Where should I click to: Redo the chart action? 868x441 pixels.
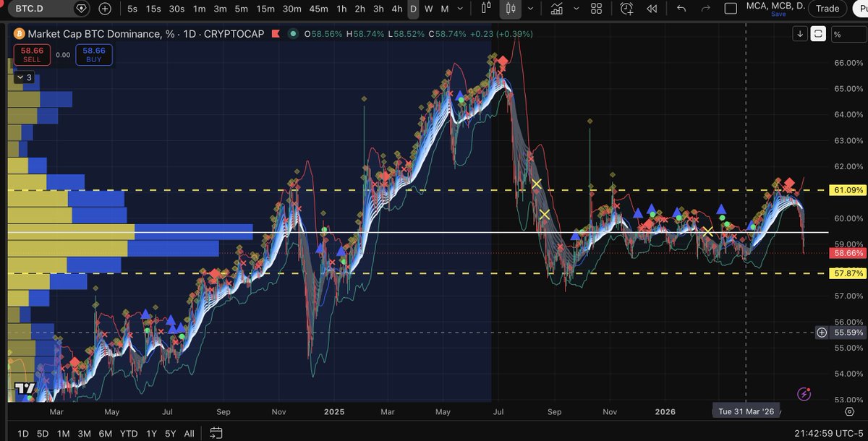point(706,9)
